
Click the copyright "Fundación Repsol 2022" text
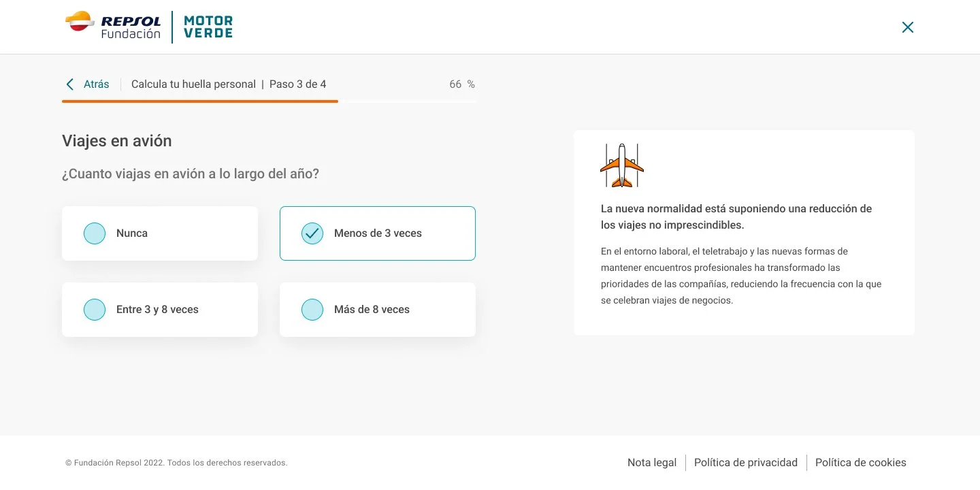click(176, 463)
